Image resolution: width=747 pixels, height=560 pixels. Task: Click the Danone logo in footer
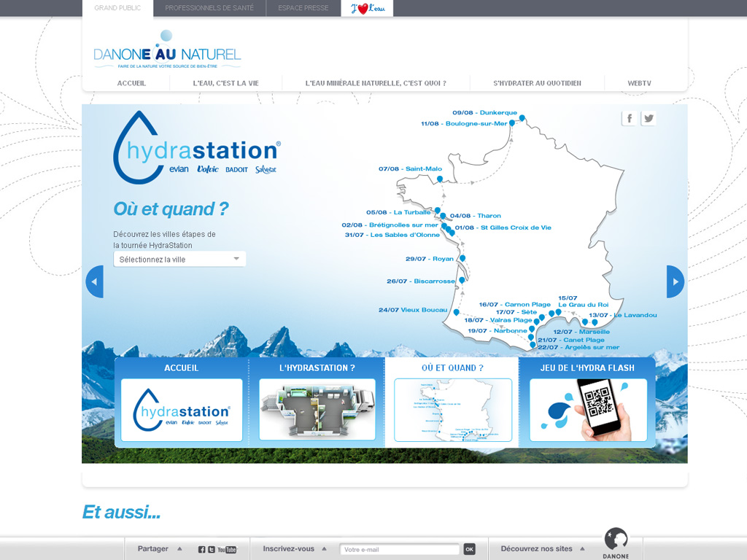point(616,542)
